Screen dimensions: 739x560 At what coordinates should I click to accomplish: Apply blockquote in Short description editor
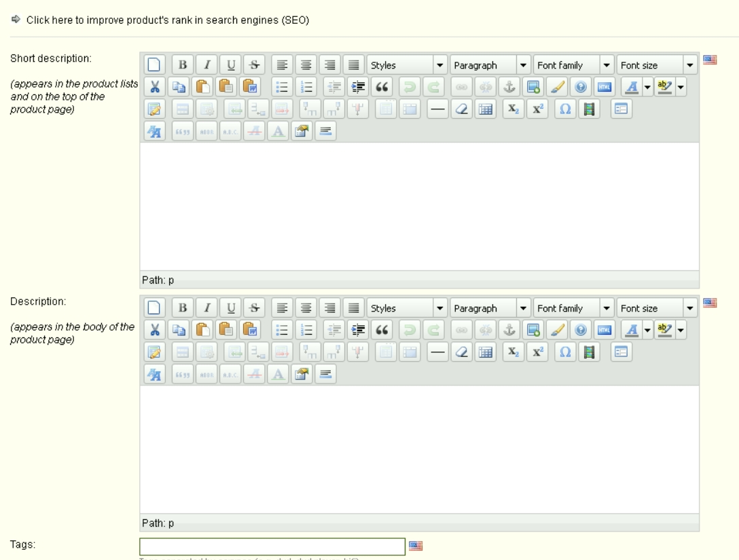click(x=382, y=87)
